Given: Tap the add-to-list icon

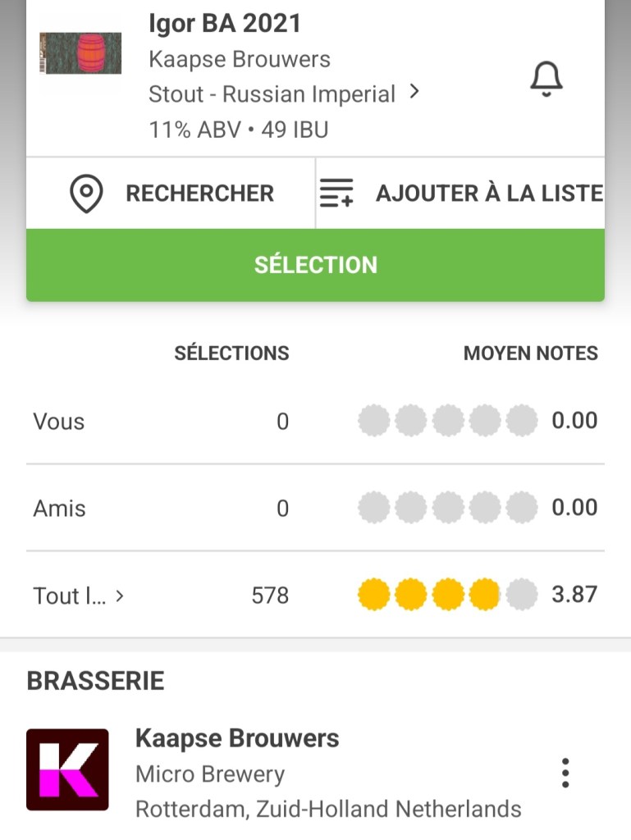Looking at the screenshot, I should pos(336,194).
